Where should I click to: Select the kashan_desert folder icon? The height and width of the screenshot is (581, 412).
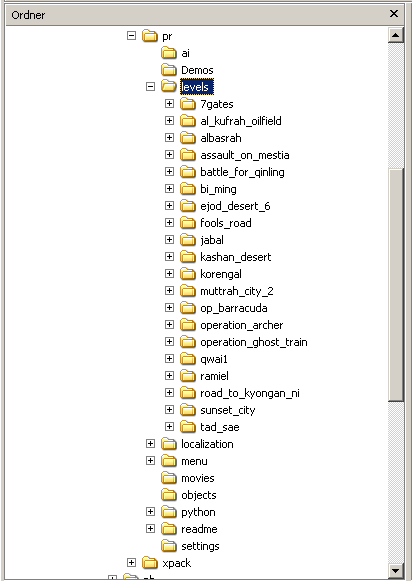click(x=188, y=257)
